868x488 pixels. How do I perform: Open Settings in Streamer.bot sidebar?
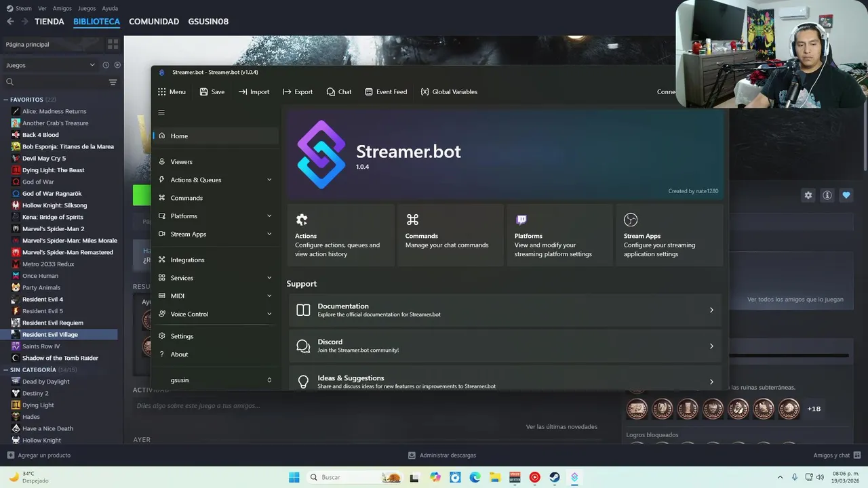point(216,336)
